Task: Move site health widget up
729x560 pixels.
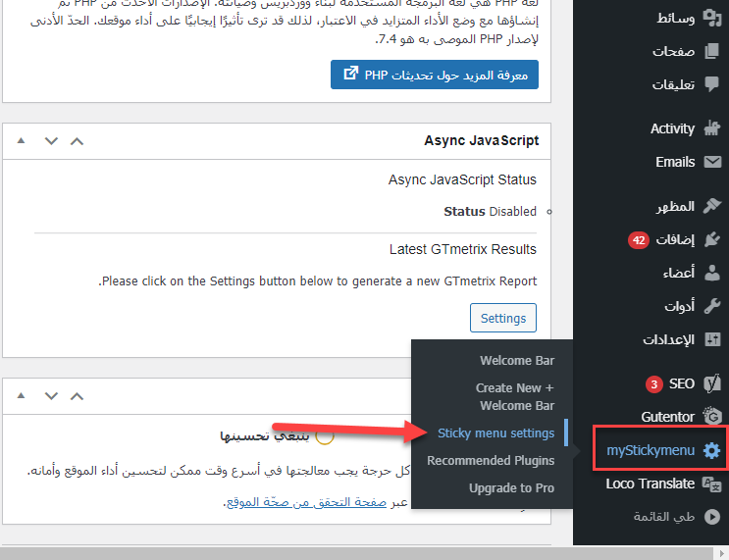Action: [x=77, y=396]
